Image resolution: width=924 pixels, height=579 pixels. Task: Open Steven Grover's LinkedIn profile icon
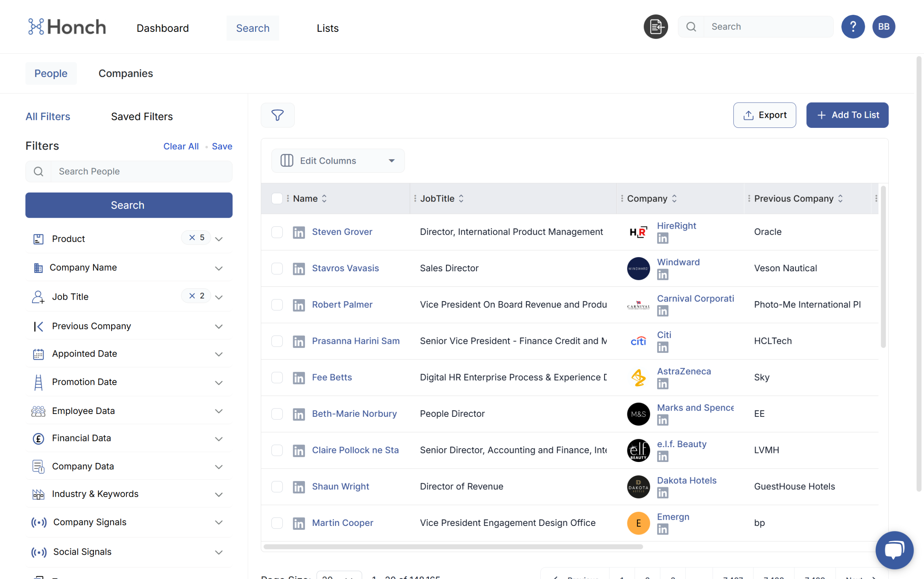[x=298, y=232]
